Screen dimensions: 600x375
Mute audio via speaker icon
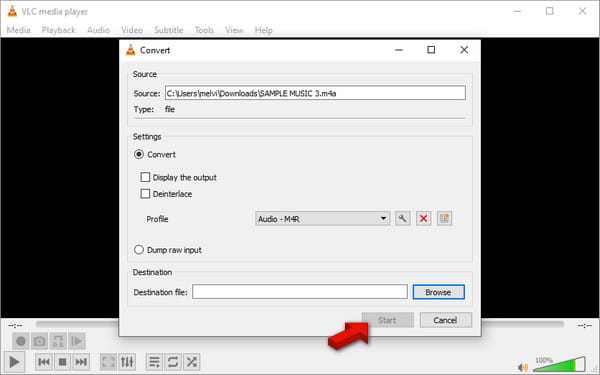(x=523, y=367)
